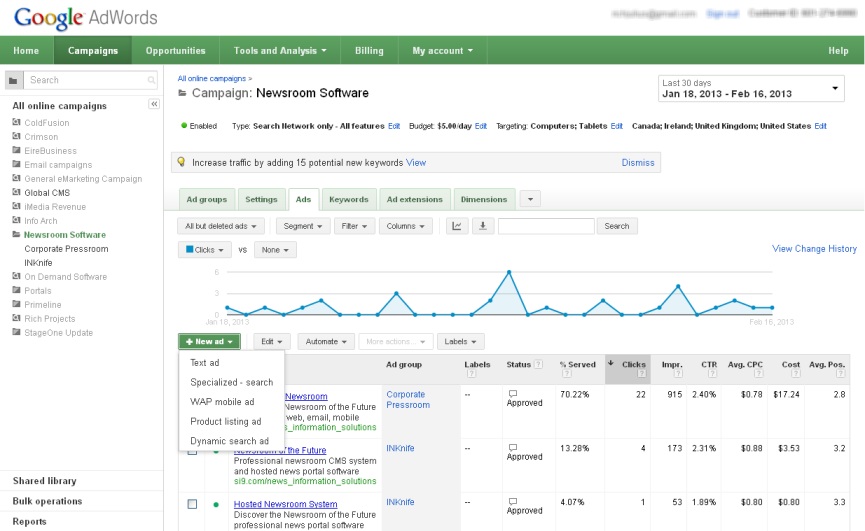Open View Change History link
The height and width of the screenshot is (531, 865).
click(814, 249)
